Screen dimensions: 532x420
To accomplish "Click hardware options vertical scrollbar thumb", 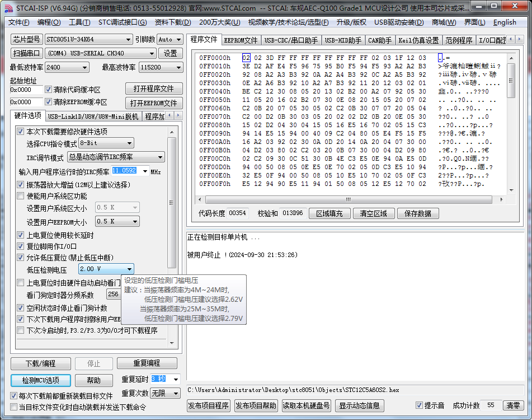I will 172,203.
